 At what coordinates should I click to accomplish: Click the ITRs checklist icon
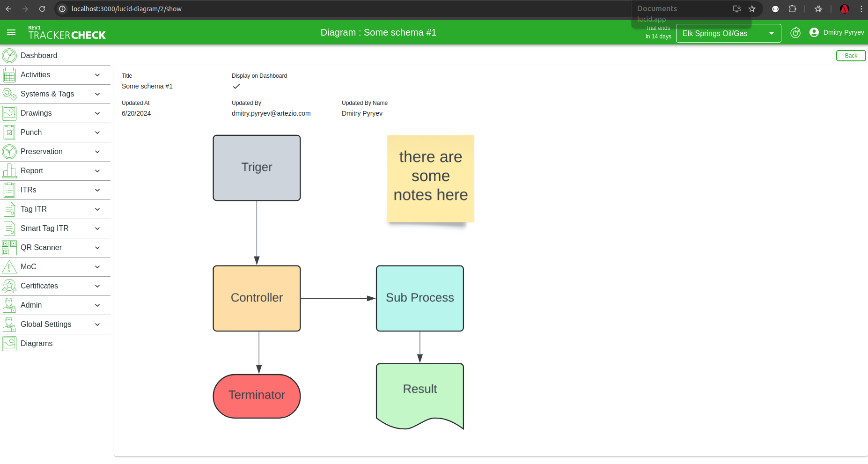tap(9, 190)
